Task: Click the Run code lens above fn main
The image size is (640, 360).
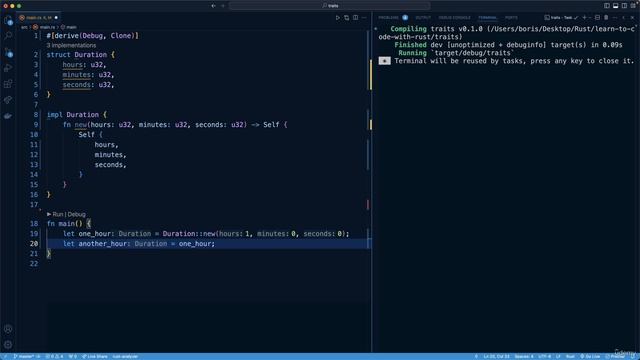Action: (58, 214)
